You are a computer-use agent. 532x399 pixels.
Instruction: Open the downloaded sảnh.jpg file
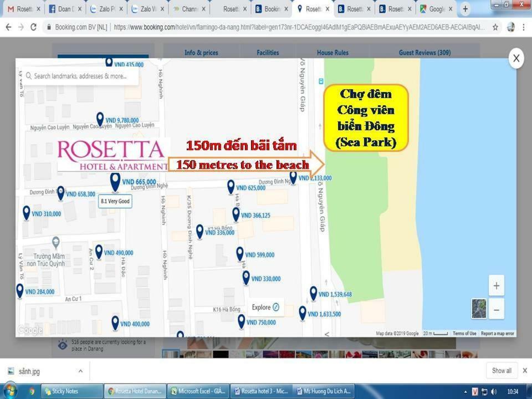[29, 371]
